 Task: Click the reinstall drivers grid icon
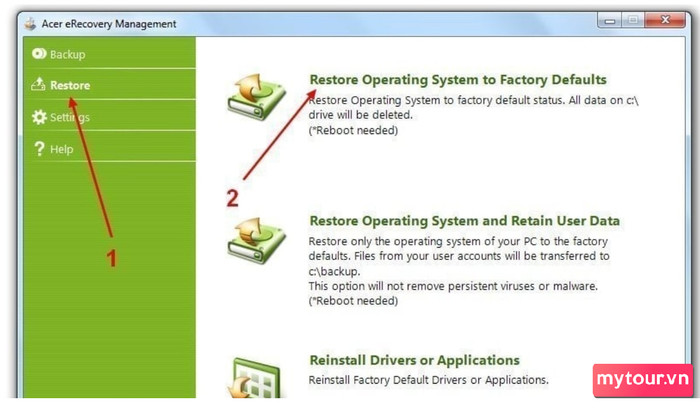coord(255,378)
